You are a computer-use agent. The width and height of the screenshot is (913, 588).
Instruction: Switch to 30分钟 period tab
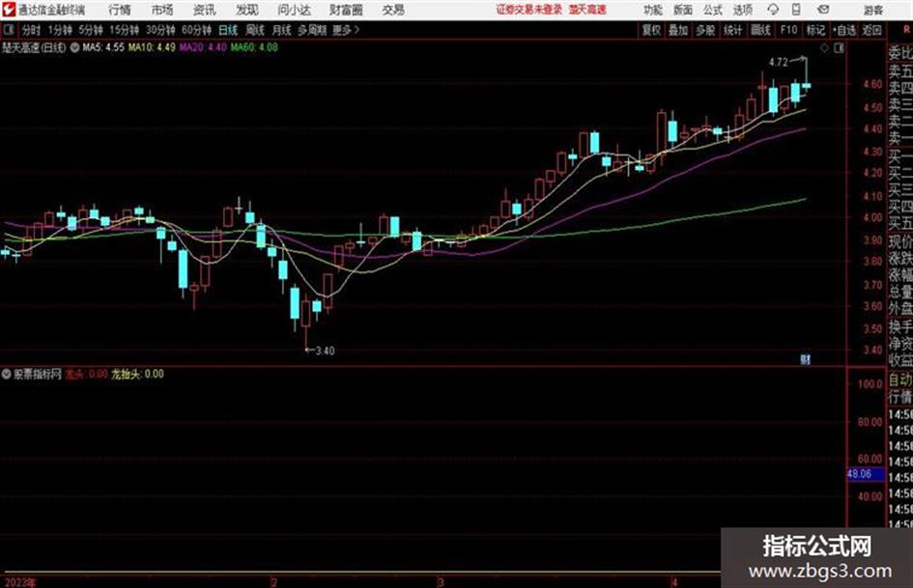point(160,30)
